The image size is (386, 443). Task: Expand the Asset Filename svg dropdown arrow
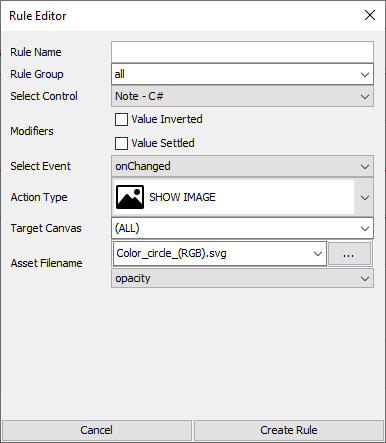(x=318, y=254)
